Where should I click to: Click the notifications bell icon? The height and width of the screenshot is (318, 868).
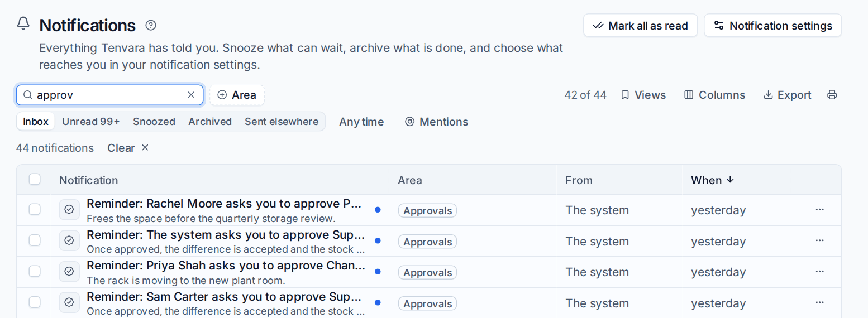pyautogui.click(x=23, y=23)
